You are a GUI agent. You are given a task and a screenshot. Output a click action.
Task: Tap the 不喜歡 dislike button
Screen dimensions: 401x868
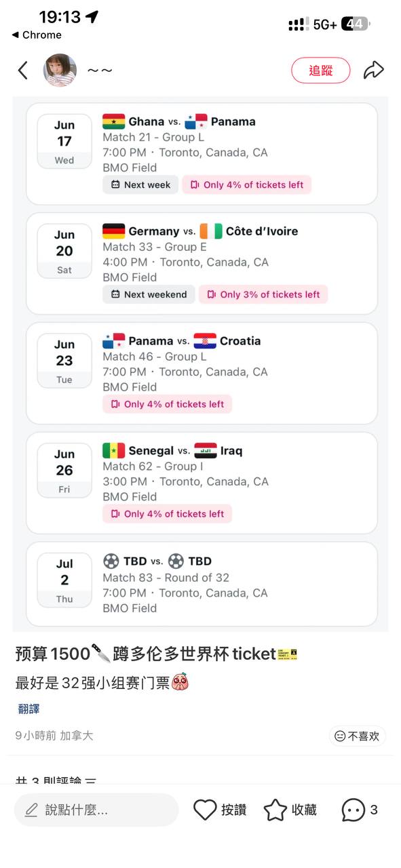358,736
